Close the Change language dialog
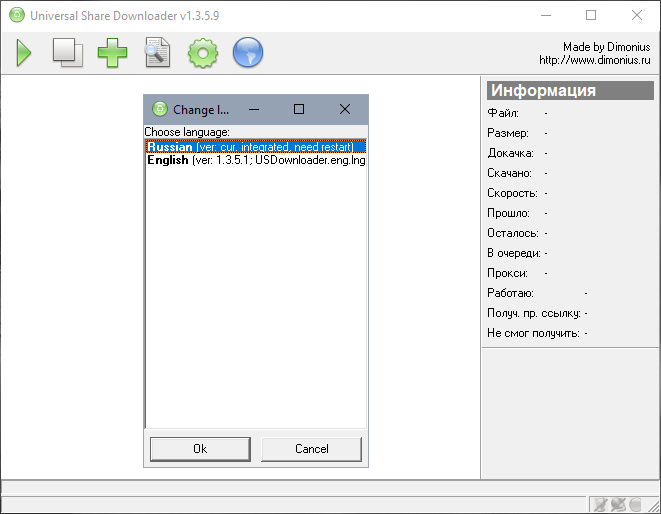Image resolution: width=661 pixels, height=514 pixels. point(345,109)
